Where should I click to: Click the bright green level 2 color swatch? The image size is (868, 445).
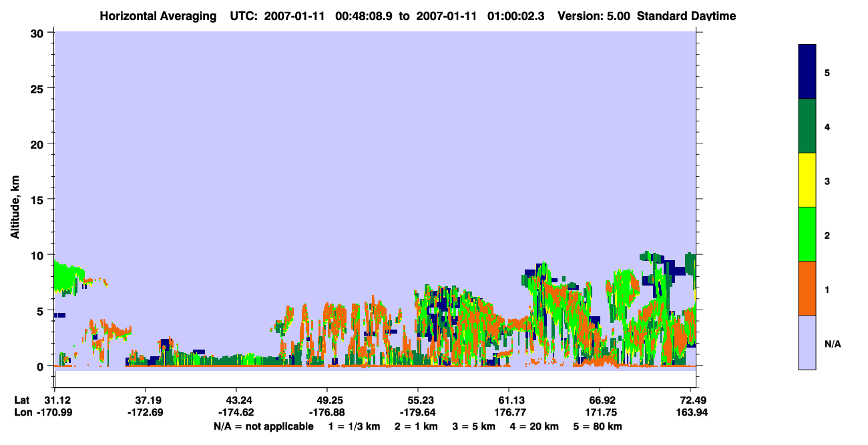pos(807,234)
